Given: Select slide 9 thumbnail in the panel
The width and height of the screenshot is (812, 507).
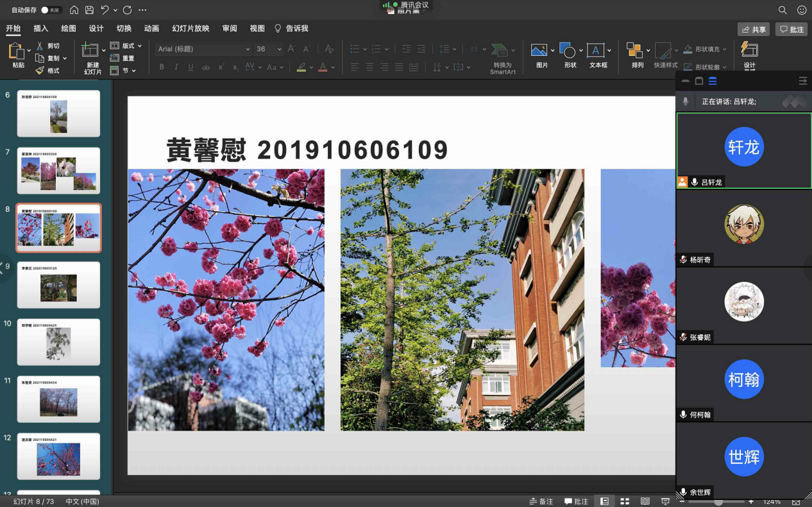Looking at the screenshot, I should [58, 285].
